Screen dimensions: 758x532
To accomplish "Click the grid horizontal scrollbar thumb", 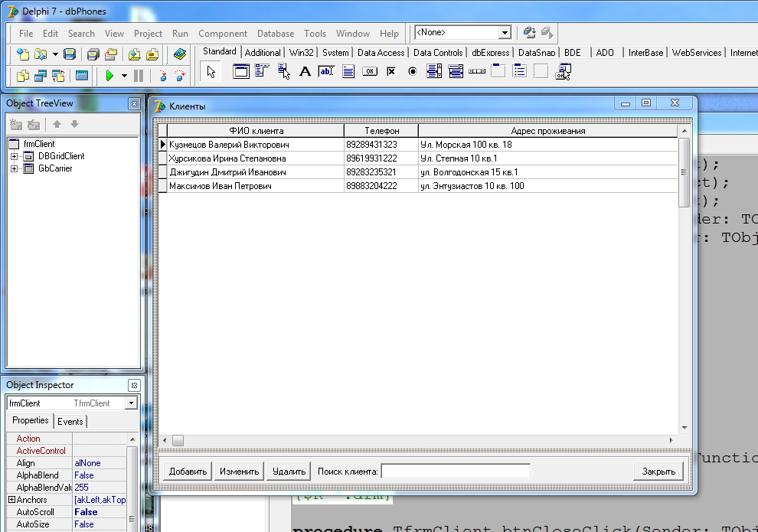I will point(178,440).
